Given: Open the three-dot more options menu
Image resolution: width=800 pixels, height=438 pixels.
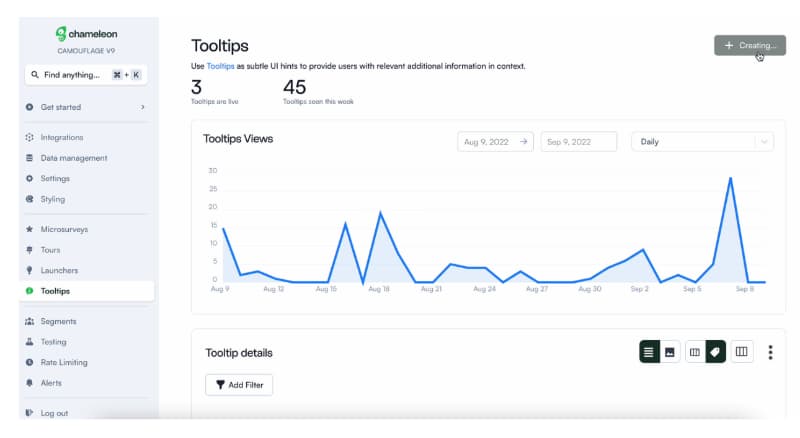Looking at the screenshot, I should pyautogui.click(x=770, y=352).
